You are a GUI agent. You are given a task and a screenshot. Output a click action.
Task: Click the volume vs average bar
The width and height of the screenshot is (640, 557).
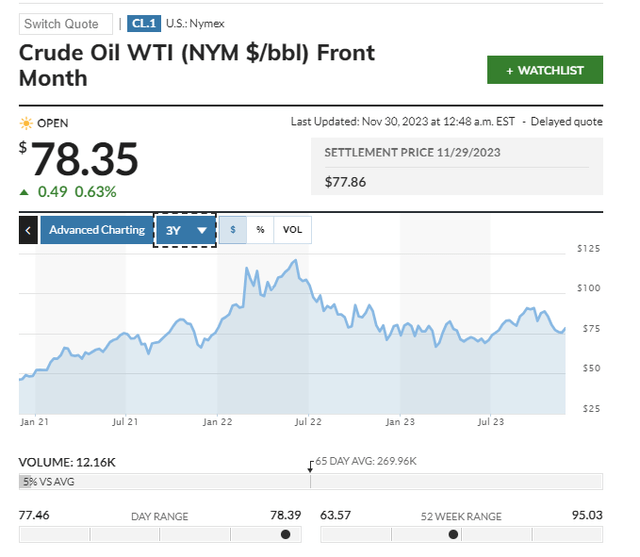pos(311,482)
